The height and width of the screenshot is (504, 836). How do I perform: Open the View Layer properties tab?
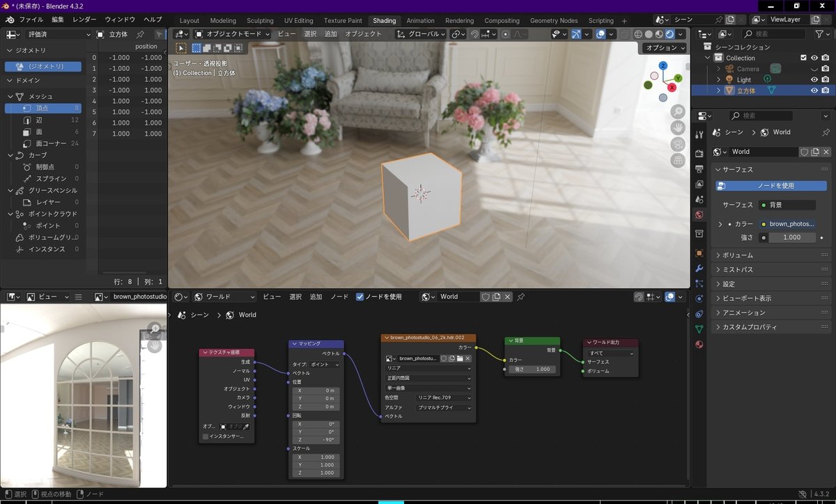(x=699, y=184)
